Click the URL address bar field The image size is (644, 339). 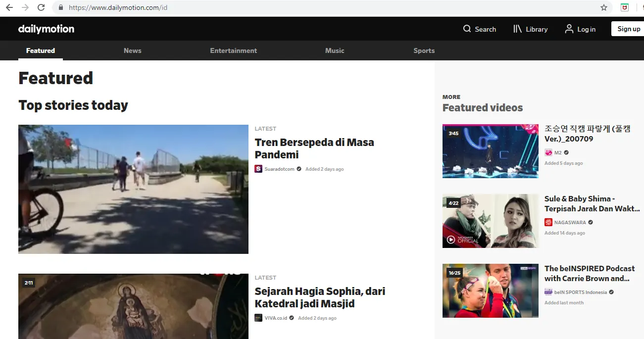327,7
